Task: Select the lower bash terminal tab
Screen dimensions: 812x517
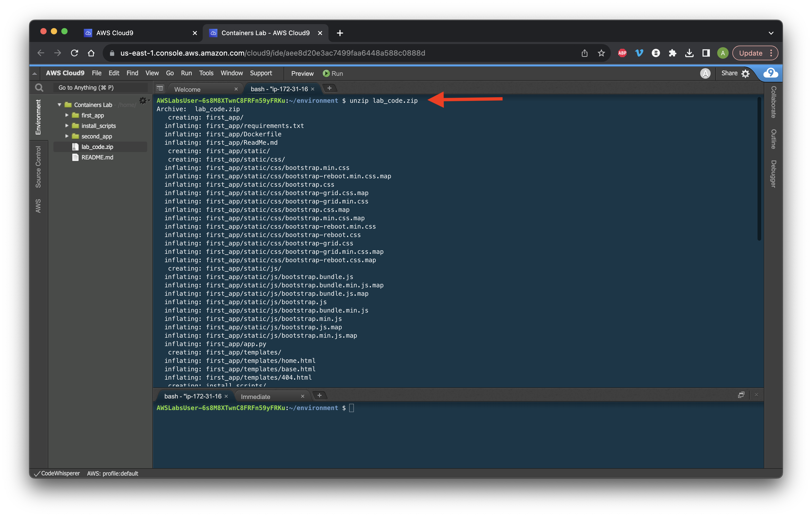Action: click(x=193, y=396)
